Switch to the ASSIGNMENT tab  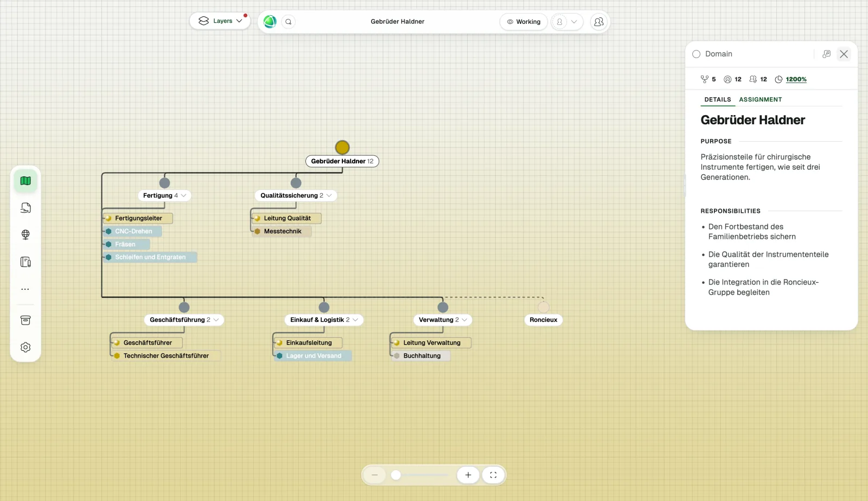[x=760, y=99]
